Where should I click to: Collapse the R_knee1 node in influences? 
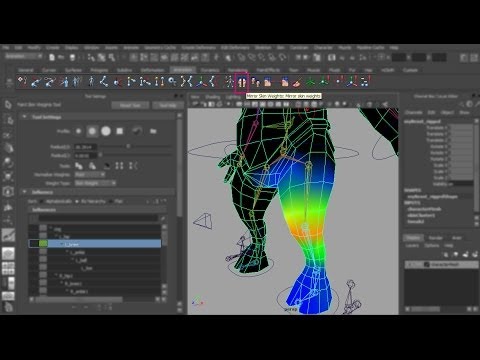[61, 283]
